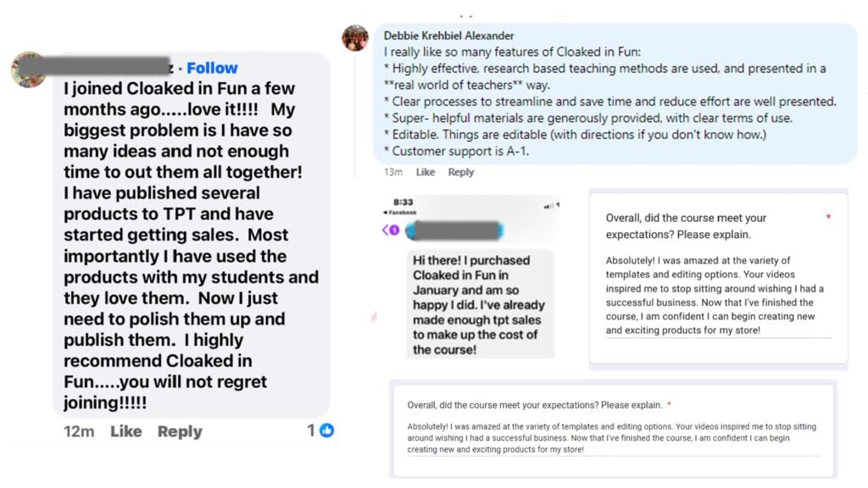Click the blue thumbs-up reaction icon

[326, 430]
